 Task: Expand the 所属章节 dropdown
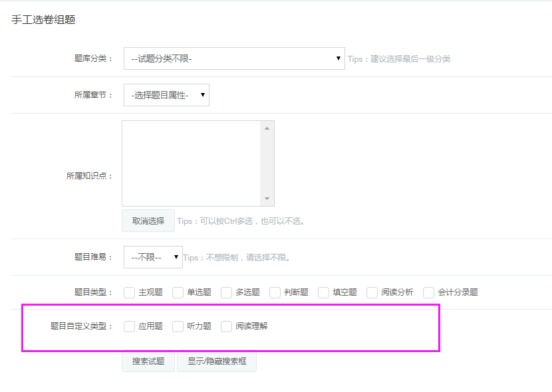coord(166,95)
